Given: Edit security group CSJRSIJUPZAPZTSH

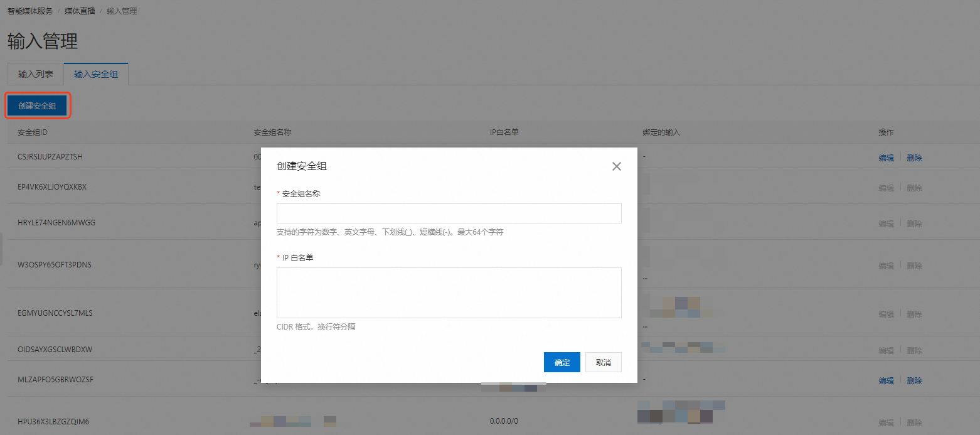Looking at the screenshot, I should pyautogui.click(x=886, y=158).
